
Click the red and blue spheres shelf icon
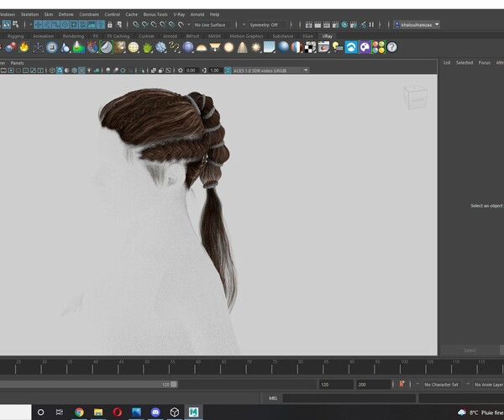click(11, 47)
